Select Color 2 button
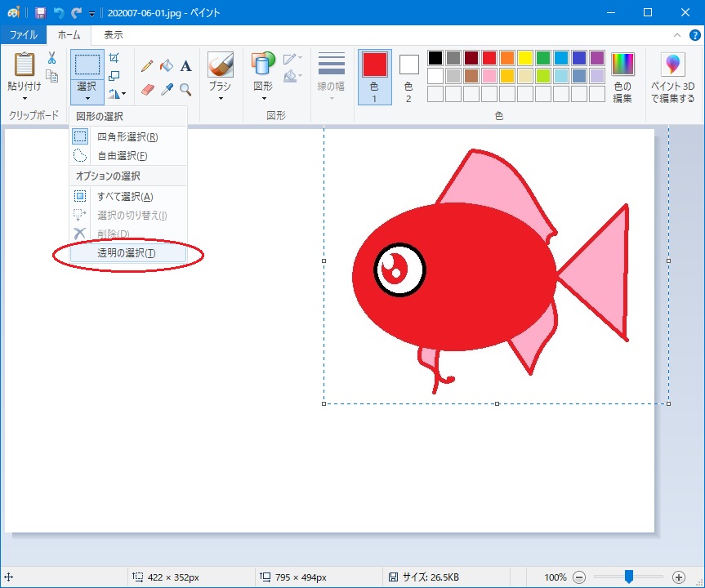This screenshot has width=705, height=588. [408, 78]
